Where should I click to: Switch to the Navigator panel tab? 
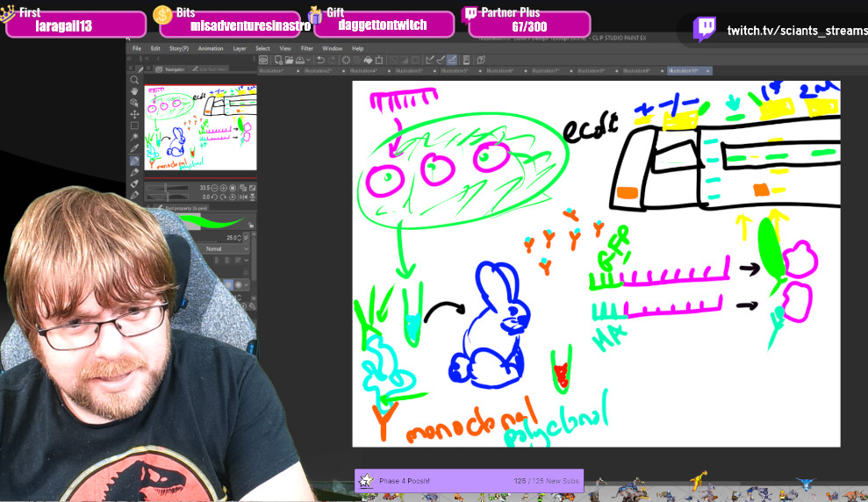point(170,69)
